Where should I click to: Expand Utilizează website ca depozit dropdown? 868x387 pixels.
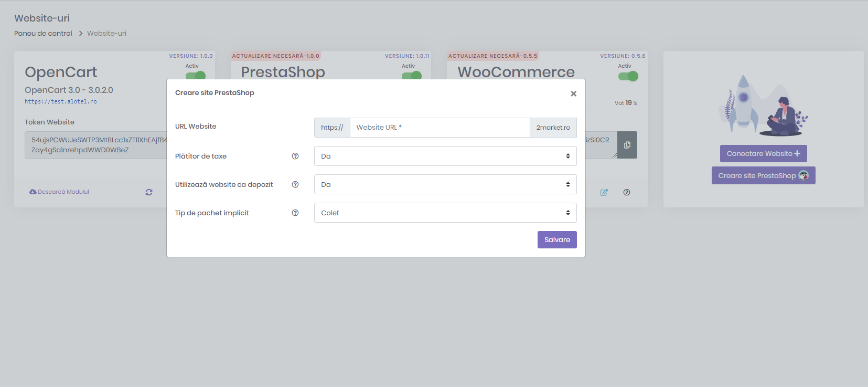point(445,184)
